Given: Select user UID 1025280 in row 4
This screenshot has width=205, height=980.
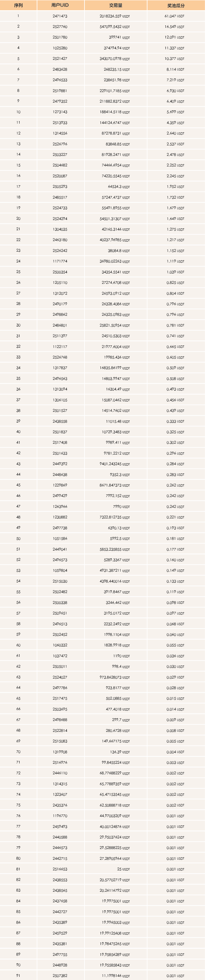Looking at the screenshot, I should [x=60, y=48].
